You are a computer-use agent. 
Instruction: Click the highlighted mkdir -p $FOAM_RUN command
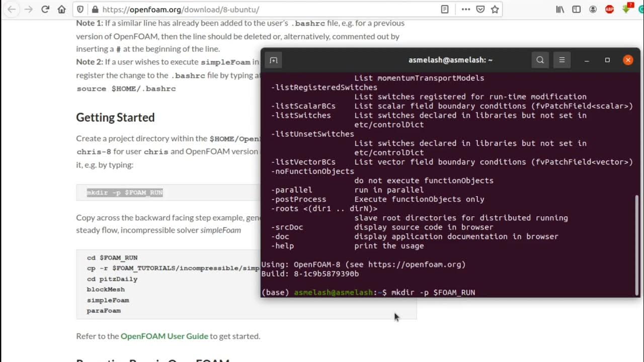pos(125,193)
